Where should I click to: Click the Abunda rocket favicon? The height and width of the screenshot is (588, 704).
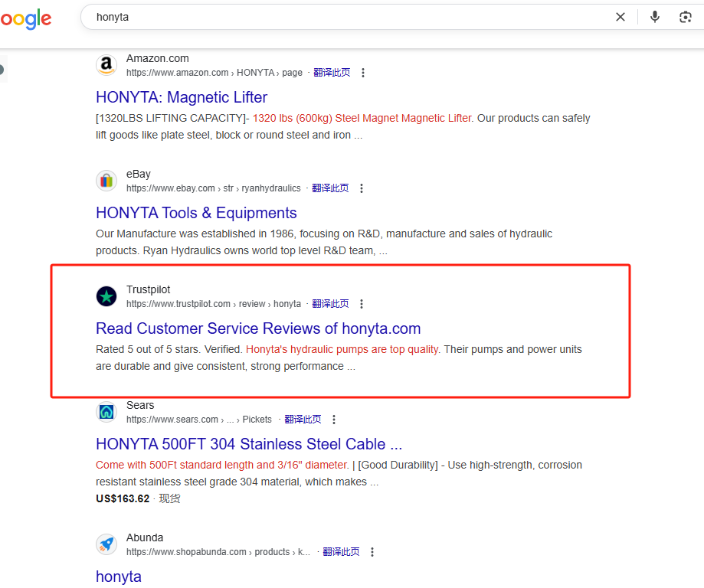tap(106, 544)
